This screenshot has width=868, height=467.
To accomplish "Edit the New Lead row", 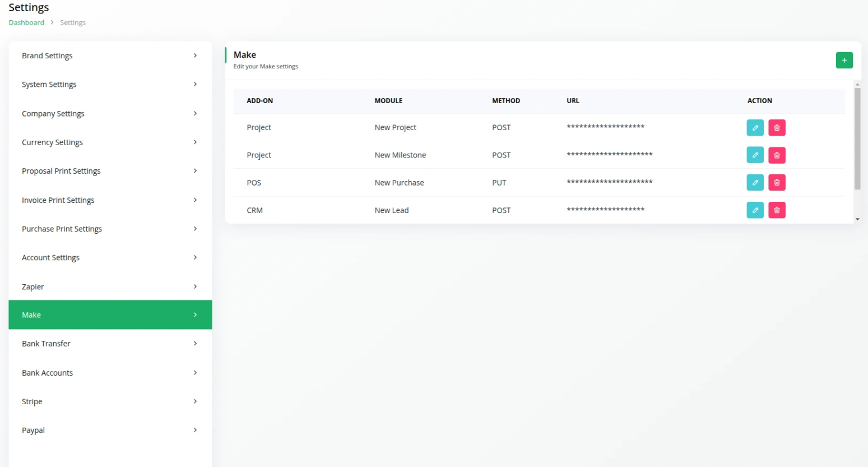I will pos(755,210).
